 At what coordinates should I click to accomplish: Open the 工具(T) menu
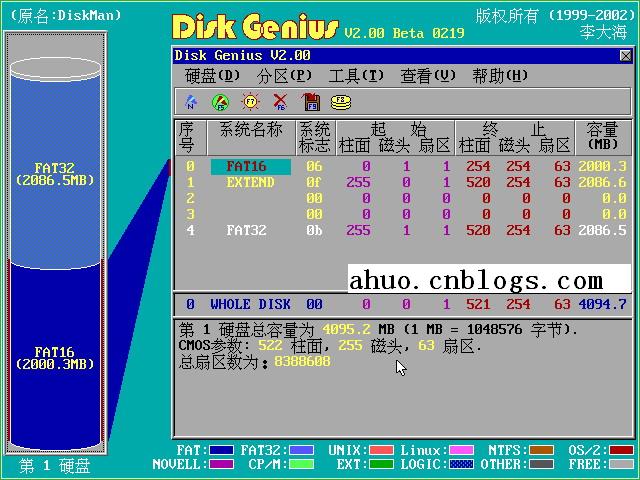356,76
